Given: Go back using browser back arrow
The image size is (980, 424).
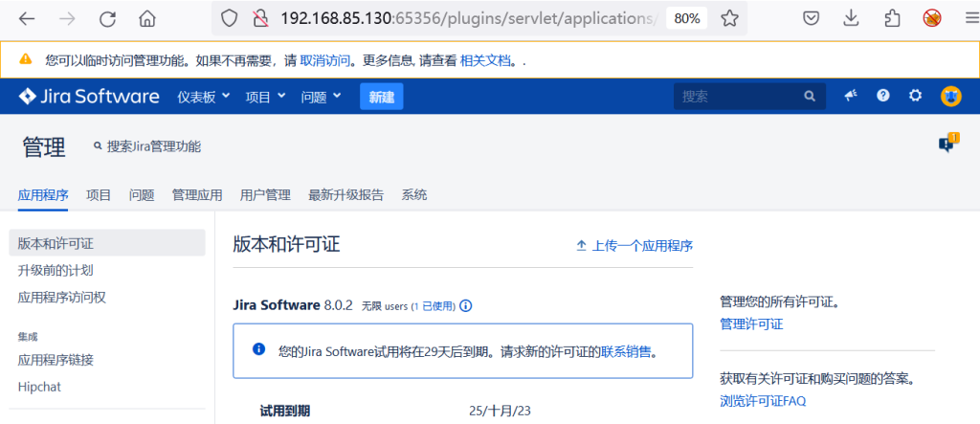Looking at the screenshot, I should click(x=26, y=19).
